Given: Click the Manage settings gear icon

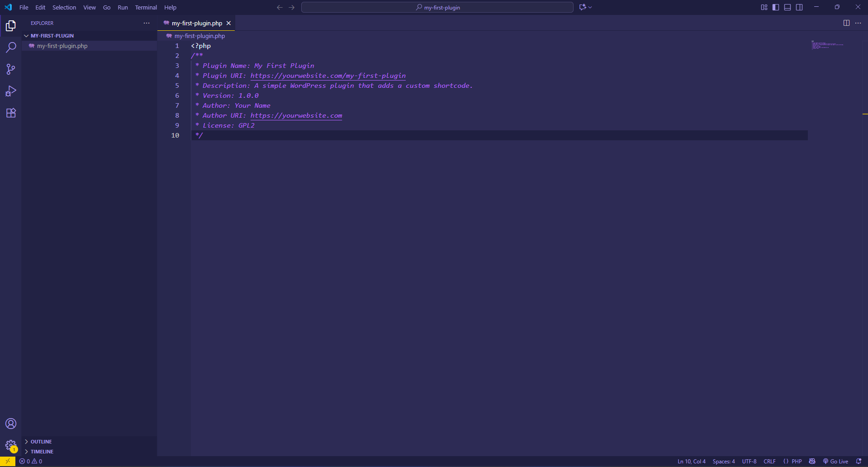Looking at the screenshot, I should tap(10, 445).
